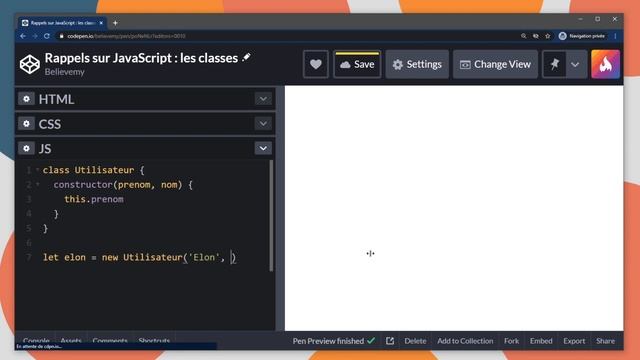Open pen Settings
The image size is (640, 360).
coord(417,64)
